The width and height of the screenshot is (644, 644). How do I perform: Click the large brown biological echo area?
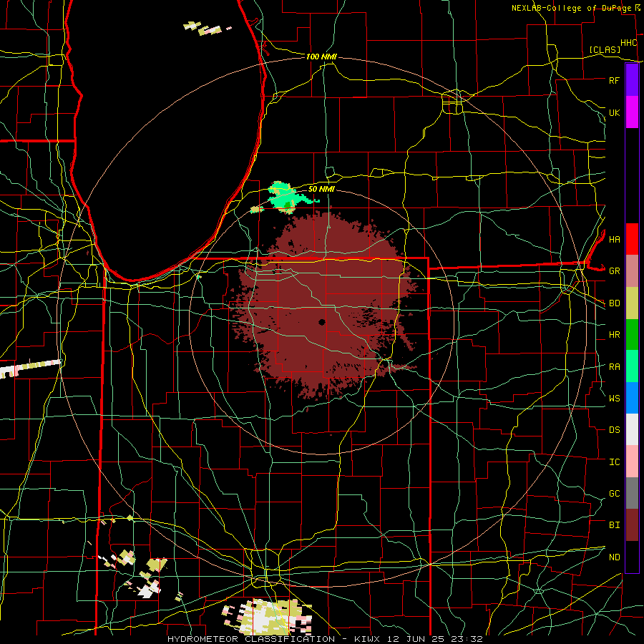(x=324, y=306)
